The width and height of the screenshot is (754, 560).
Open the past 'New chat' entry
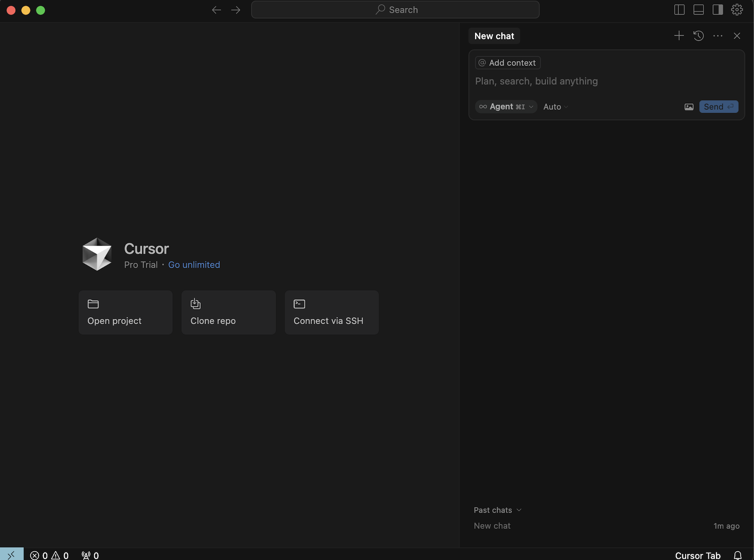(x=606, y=526)
